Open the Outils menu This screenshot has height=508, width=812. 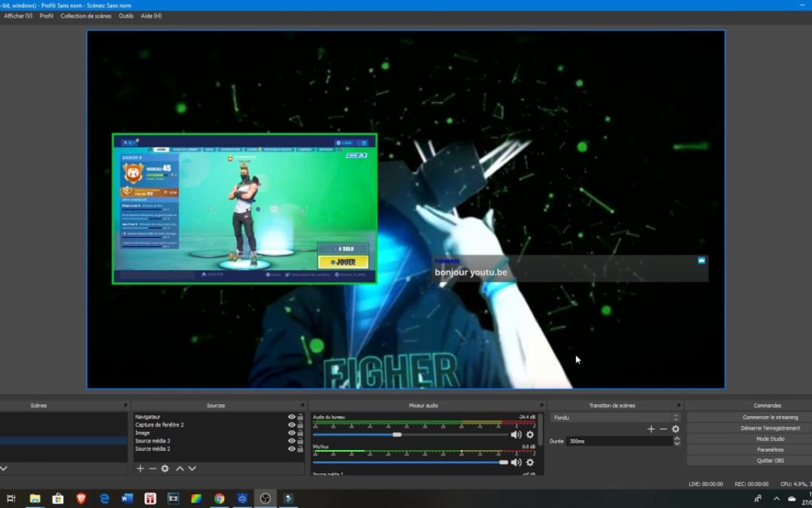point(126,16)
